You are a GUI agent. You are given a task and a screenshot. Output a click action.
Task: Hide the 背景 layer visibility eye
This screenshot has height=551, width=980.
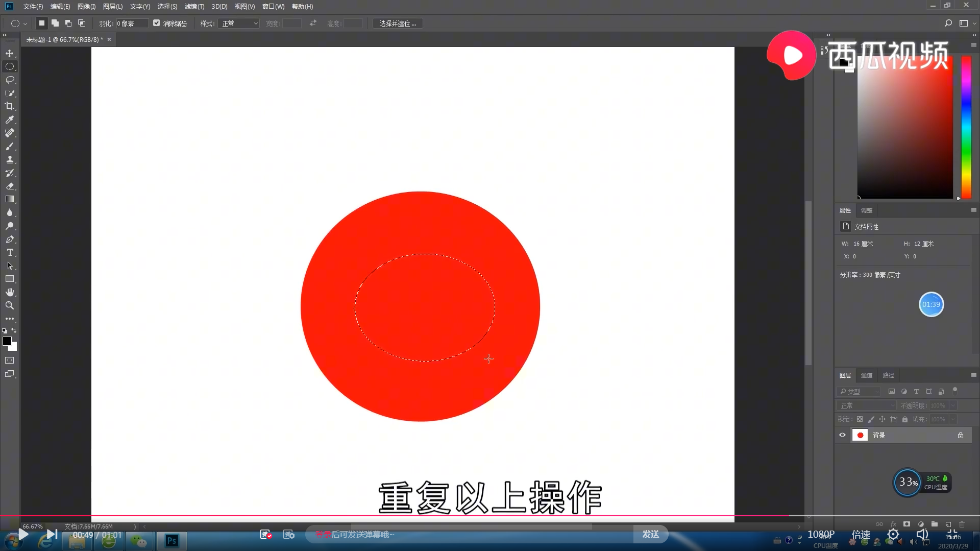click(x=842, y=435)
